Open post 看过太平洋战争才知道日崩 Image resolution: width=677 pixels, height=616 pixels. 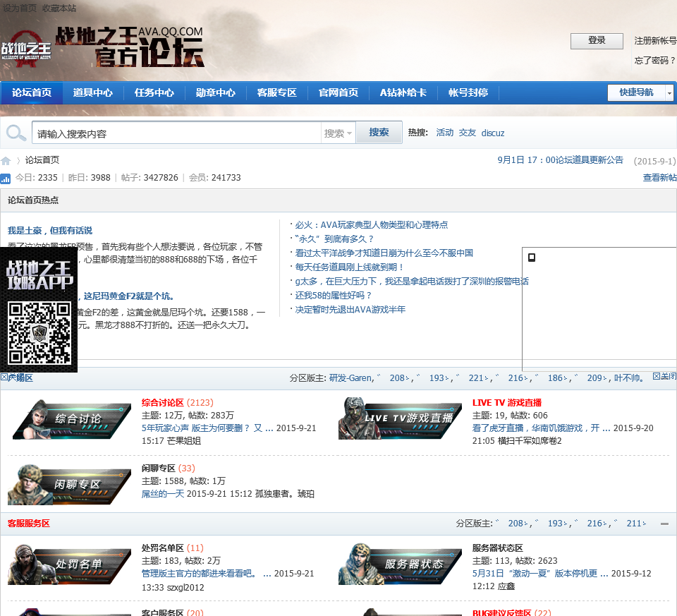(x=384, y=253)
